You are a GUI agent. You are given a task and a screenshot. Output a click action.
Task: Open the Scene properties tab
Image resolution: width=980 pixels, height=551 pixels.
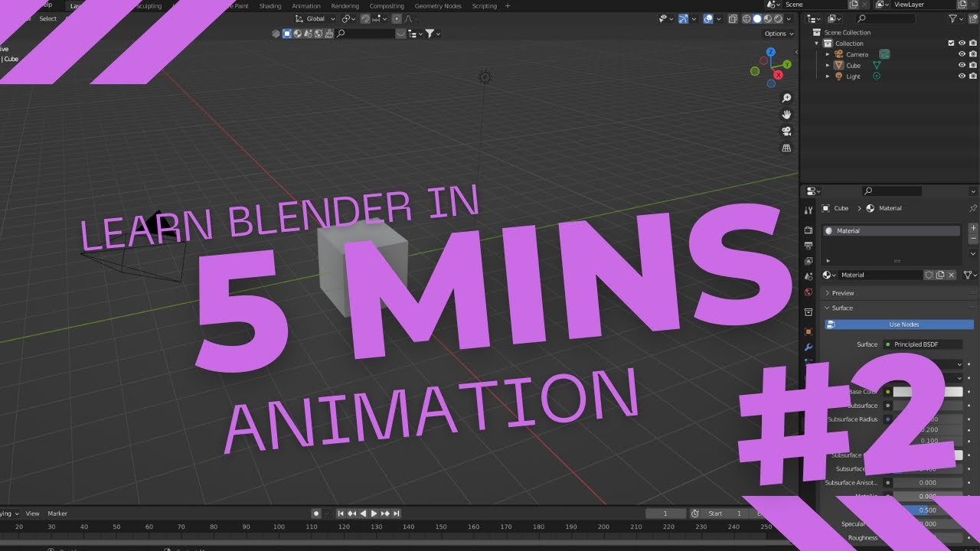808,276
